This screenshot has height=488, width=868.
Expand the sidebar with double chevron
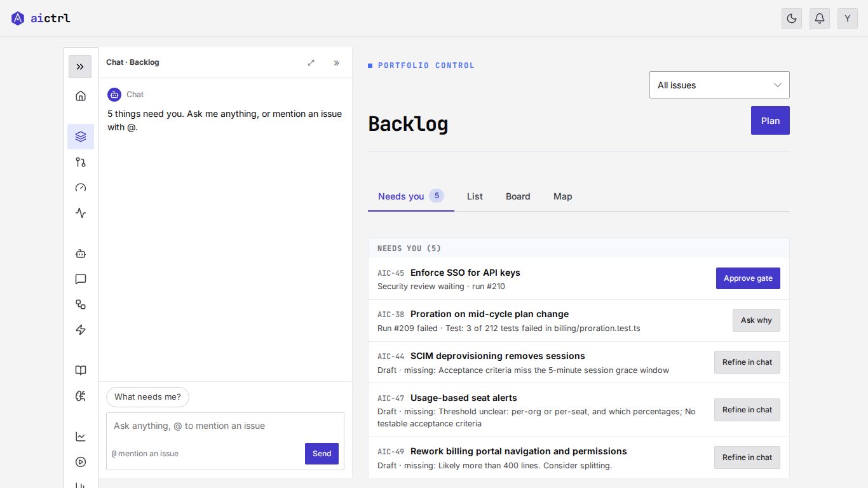(80, 67)
